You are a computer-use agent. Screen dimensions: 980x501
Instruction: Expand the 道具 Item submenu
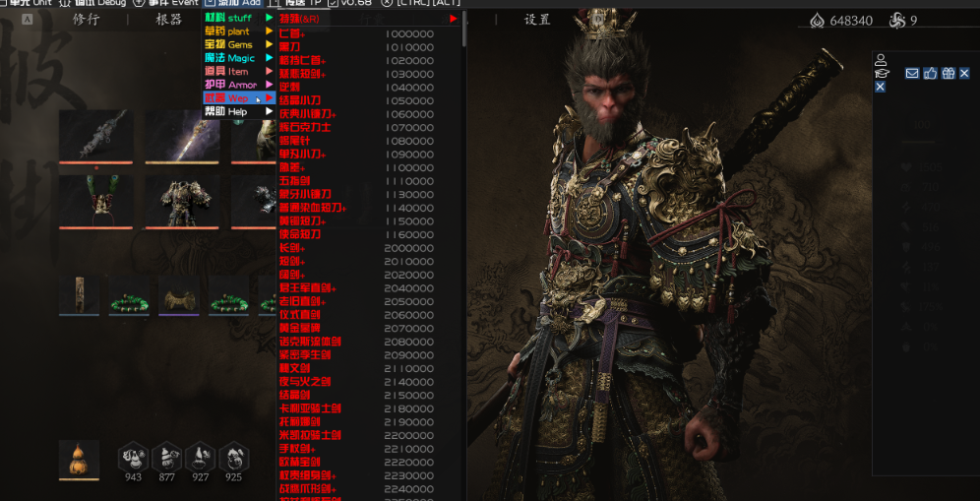[x=239, y=71]
